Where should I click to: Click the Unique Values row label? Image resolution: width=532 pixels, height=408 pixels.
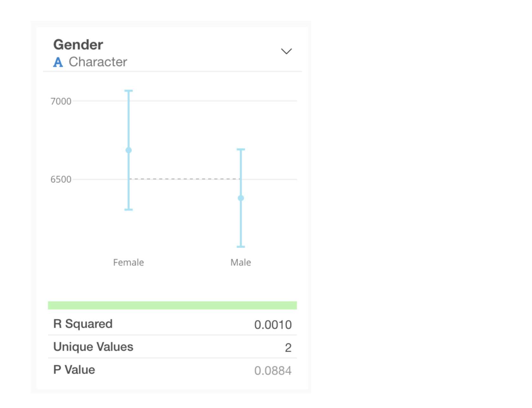coord(93,347)
